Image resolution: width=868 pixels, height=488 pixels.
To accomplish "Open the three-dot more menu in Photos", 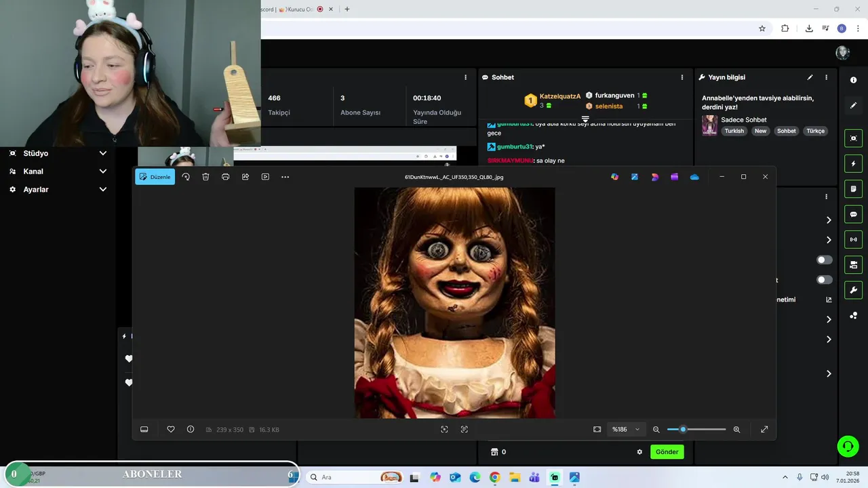I will [285, 177].
